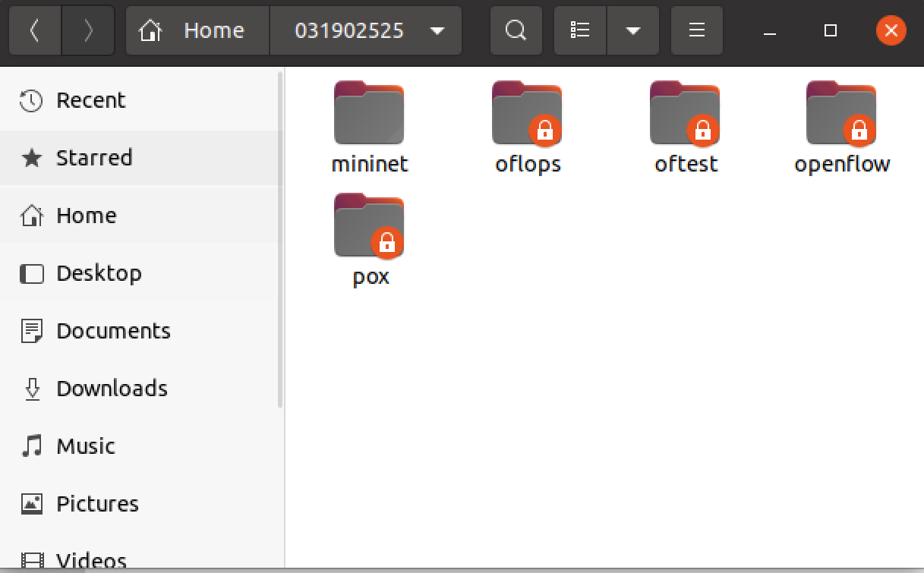Select the mininet folder icon
Image resolution: width=924 pixels, height=573 pixels.
coord(369,113)
